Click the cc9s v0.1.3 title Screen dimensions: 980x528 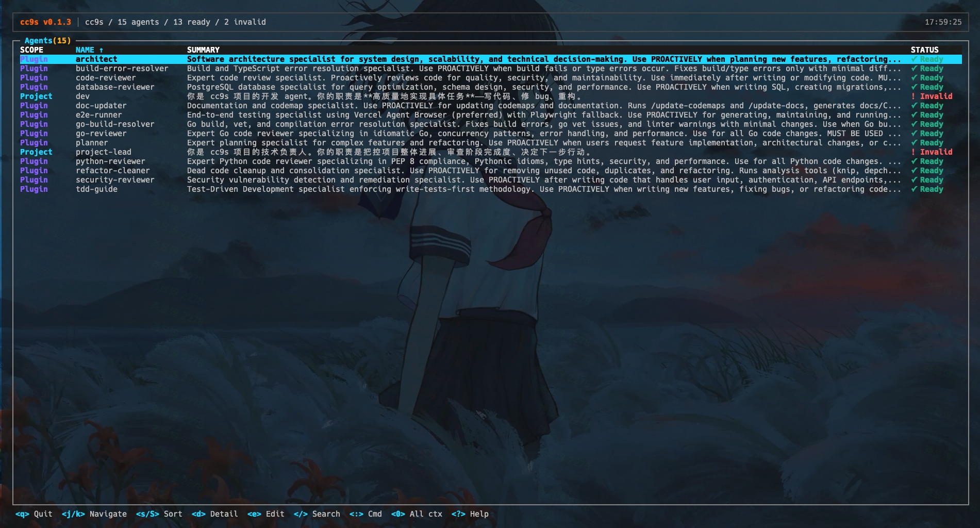coord(45,22)
